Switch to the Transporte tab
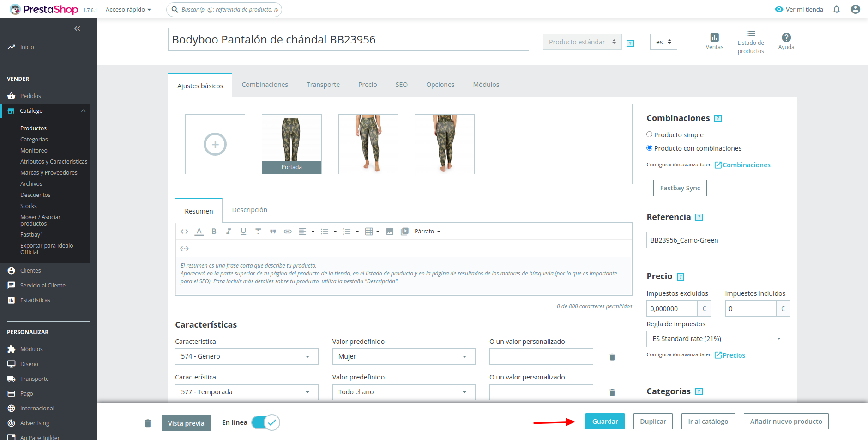 323,85
